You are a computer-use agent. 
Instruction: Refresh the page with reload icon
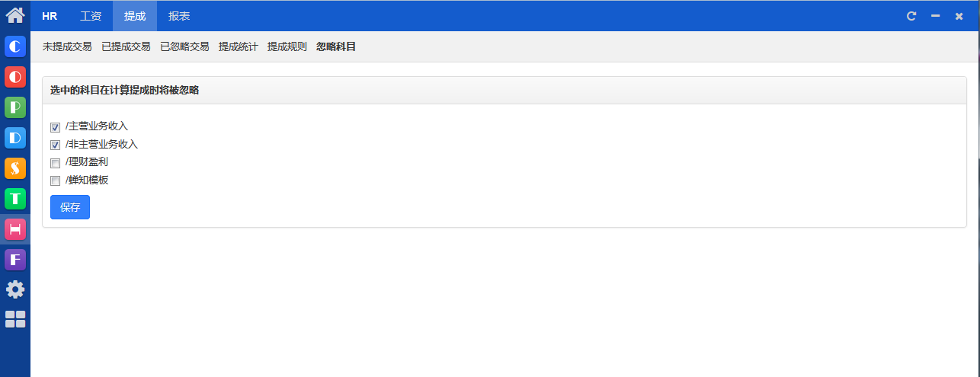(x=911, y=16)
